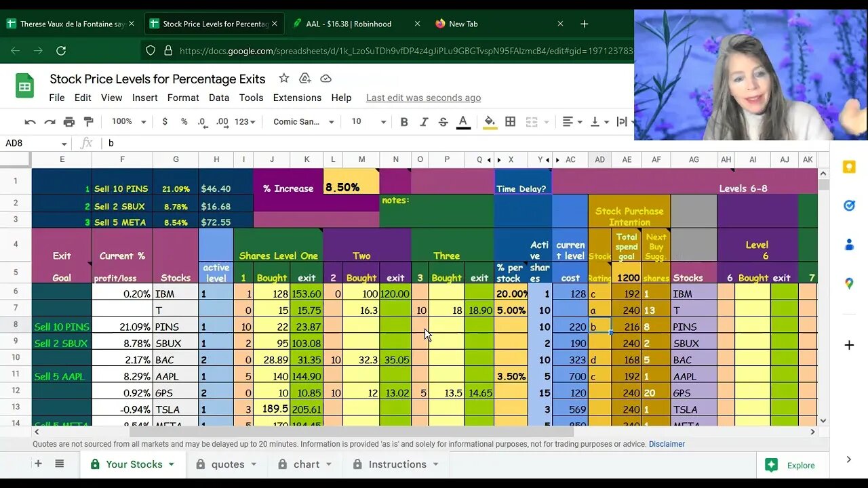The height and width of the screenshot is (488, 868).
Task: Open Google Maps in the side panel
Action: coord(849,283)
